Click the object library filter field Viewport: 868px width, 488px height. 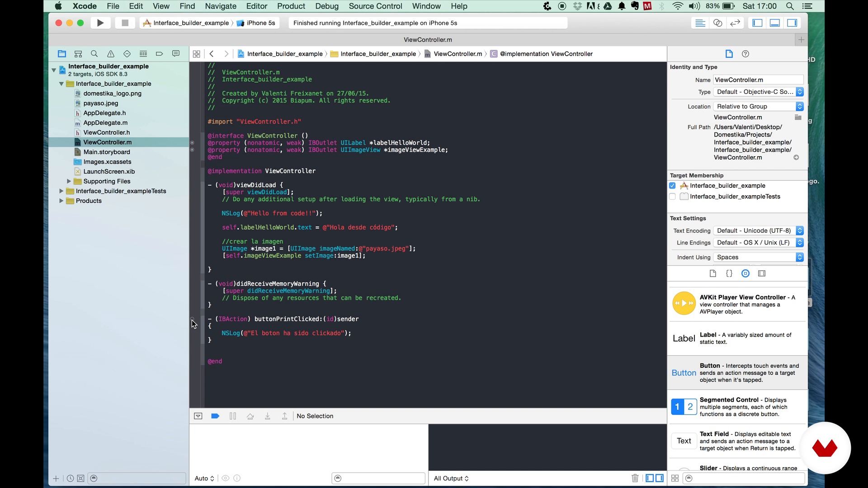(744, 479)
